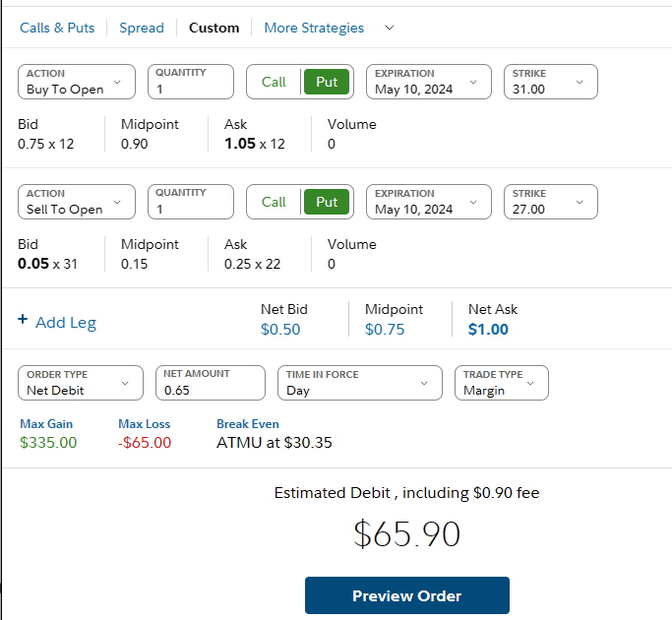Click the $335.00 max gain value
Viewport: 672px width, 620px height.
tap(48, 443)
